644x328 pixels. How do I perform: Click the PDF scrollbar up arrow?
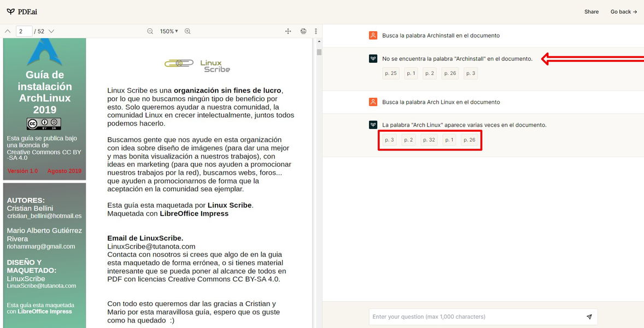319,42
